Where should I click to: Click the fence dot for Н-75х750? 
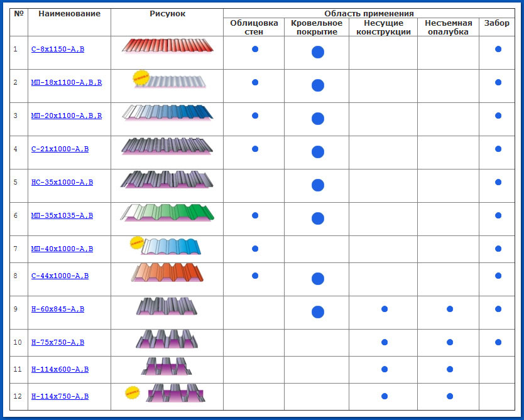(x=498, y=342)
